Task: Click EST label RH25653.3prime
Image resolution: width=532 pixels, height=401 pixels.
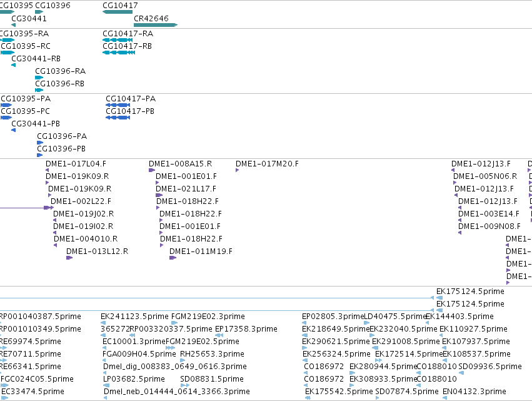Action: (212, 354)
